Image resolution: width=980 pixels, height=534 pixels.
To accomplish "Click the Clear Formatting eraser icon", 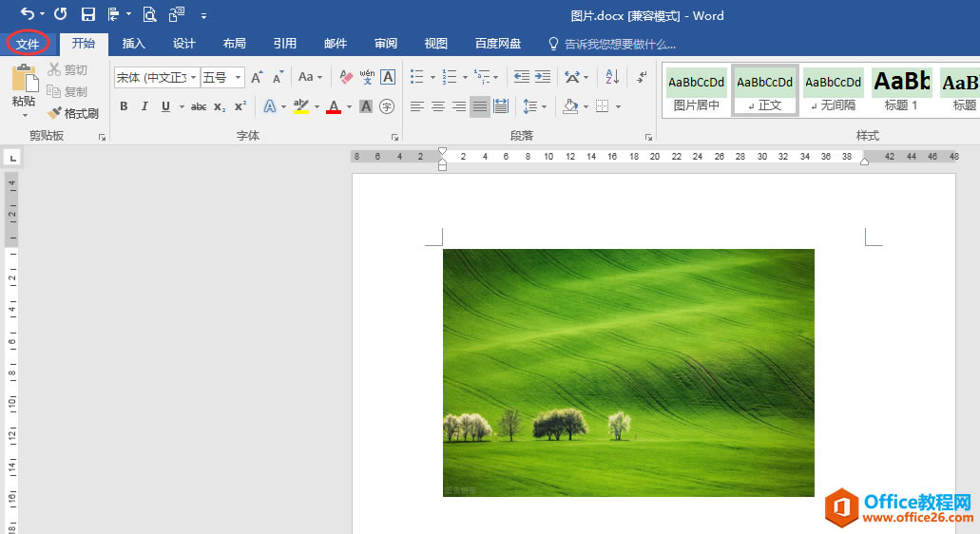I will click(x=346, y=77).
